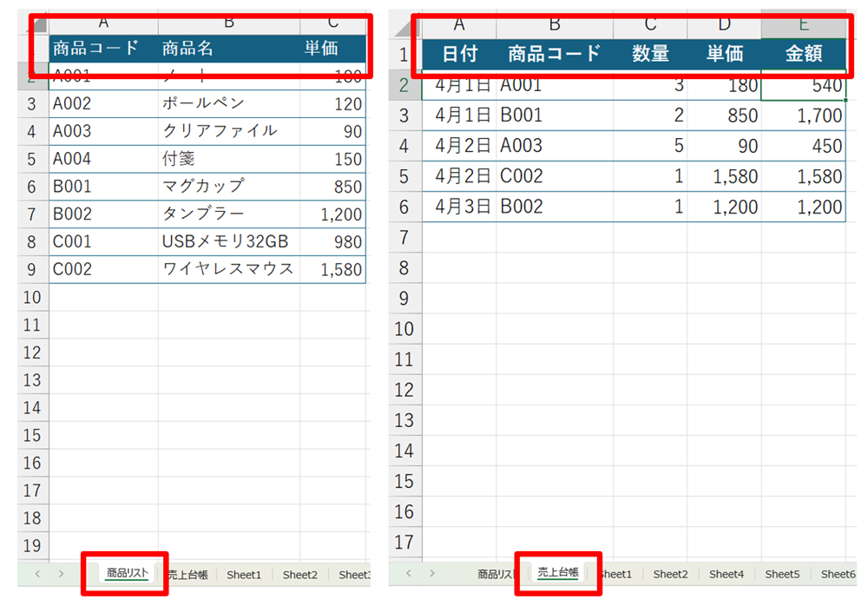
Task: Select row 12 header in right window
Action: pos(405,390)
